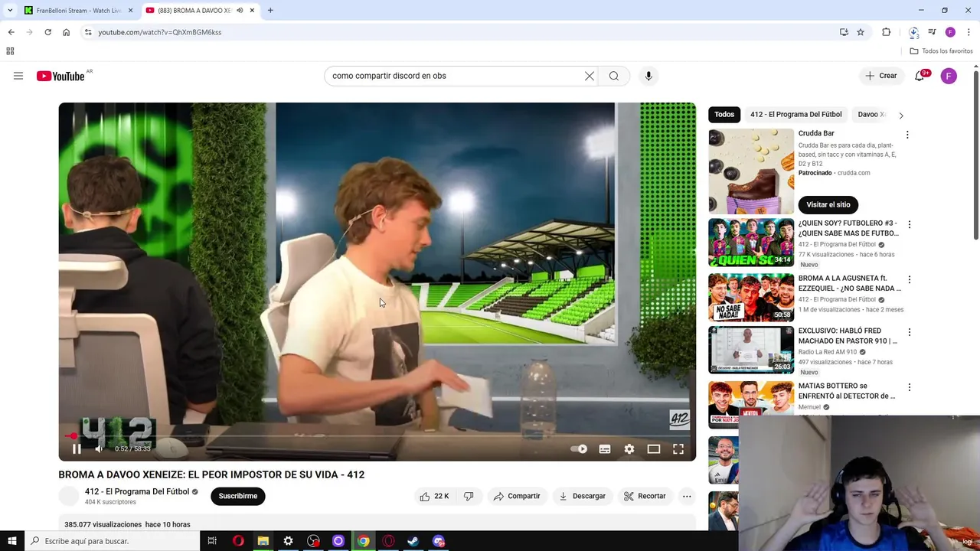The width and height of the screenshot is (980, 551).
Task: Open OBS Studio from the taskbar
Action: click(313, 541)
